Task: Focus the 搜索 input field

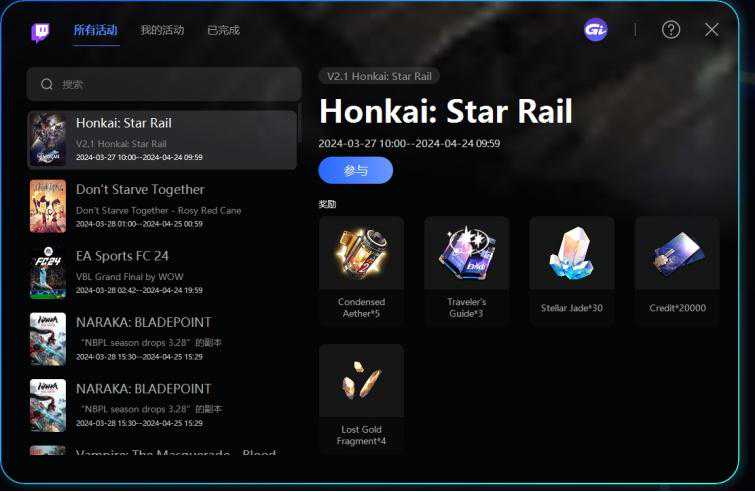Action: (x=164, y=84)
